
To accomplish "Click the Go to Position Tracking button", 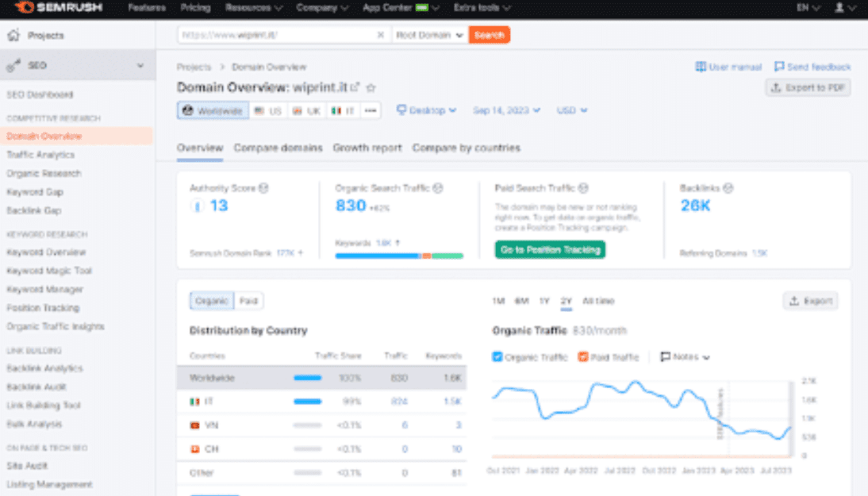I will (550, 249).
